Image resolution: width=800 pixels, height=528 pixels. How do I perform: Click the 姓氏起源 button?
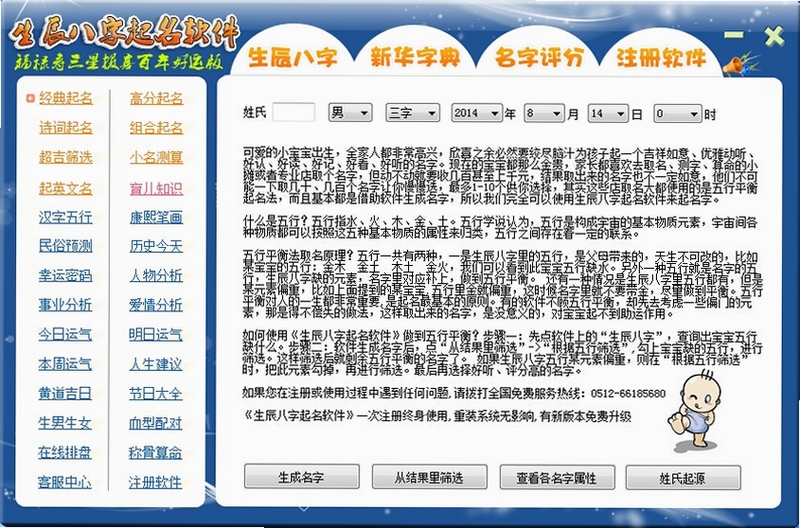pos(683,477)
